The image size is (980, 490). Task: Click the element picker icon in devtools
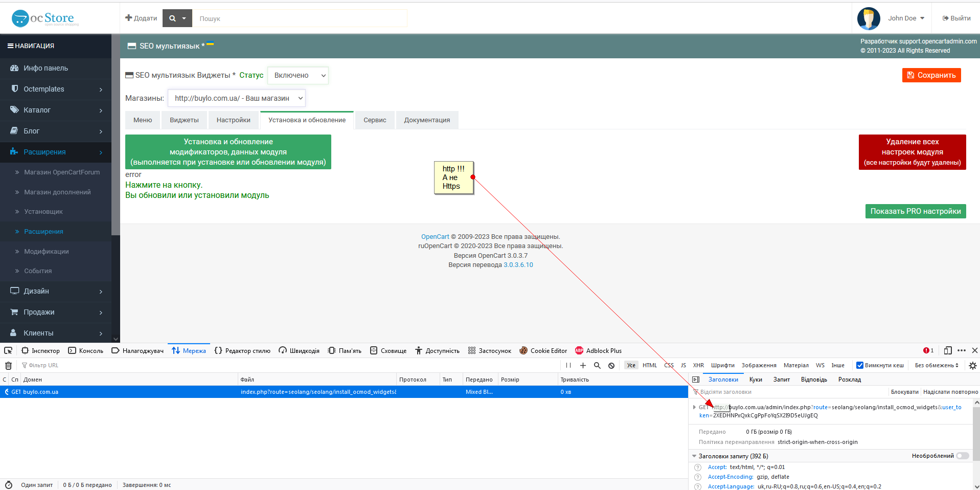(x=8, y=350)
